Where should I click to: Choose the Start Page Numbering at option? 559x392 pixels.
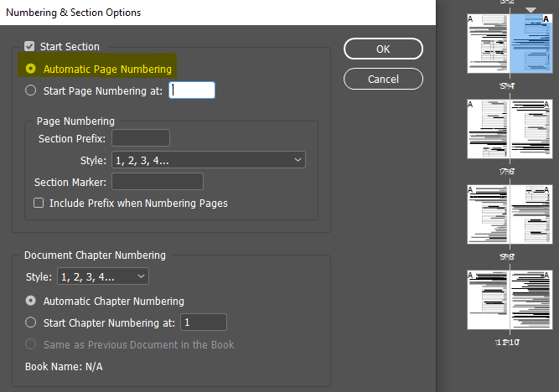click(31, 90)
